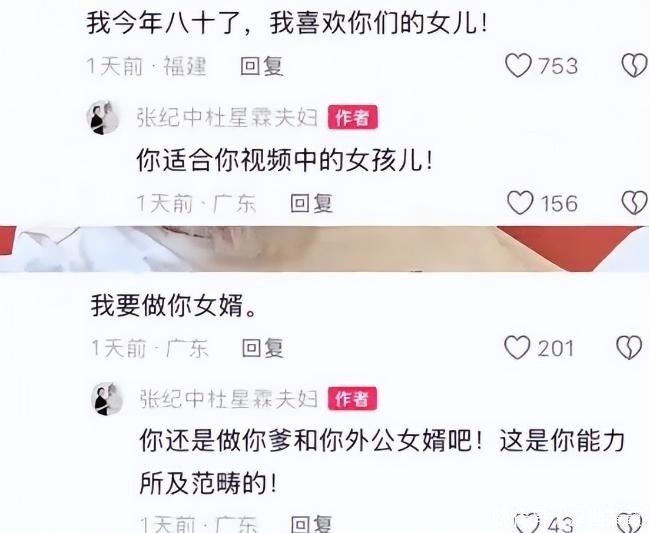Image resolution: width=649 pixels, height=533 pixels.
Task: Open first 张纪中杜星霖夫妇 username link
Action: tap(227, 118)
